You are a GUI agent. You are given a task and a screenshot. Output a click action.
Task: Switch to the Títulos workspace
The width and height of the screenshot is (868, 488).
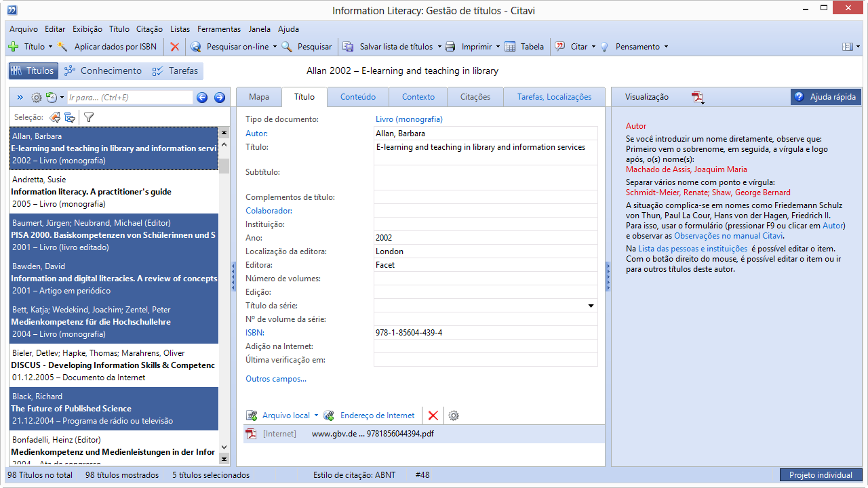click(33, 70)
